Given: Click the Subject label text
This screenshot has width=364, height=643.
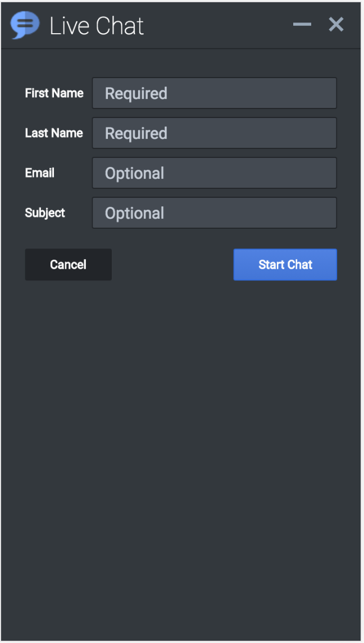Looking at the screenshot, I should pyautogui.click(x=45, y=213).
